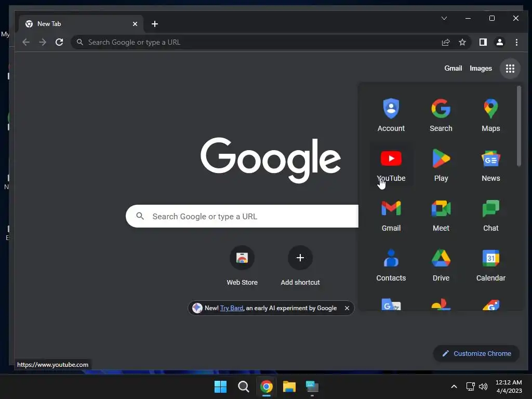Open Google Search from apps grid
The image size is (532, 399).
point(441,115)
